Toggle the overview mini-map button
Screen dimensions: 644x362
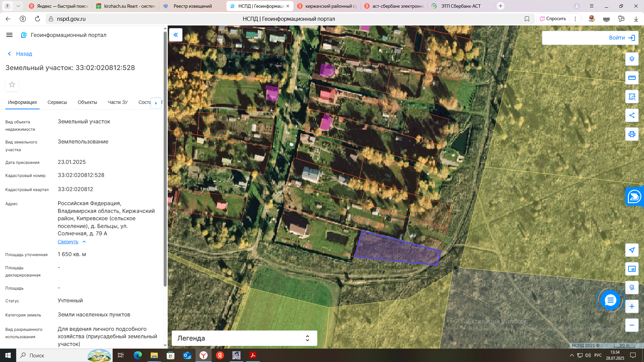coord(632,269)
